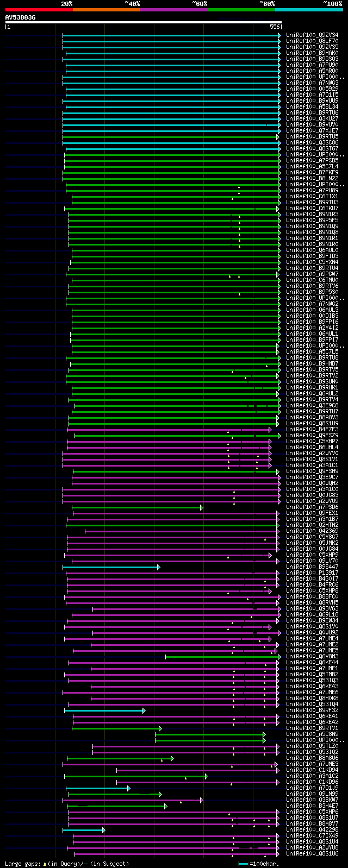
Task: Click hit label UniRef100_A5ARQ0
Action: coord(312,71)
